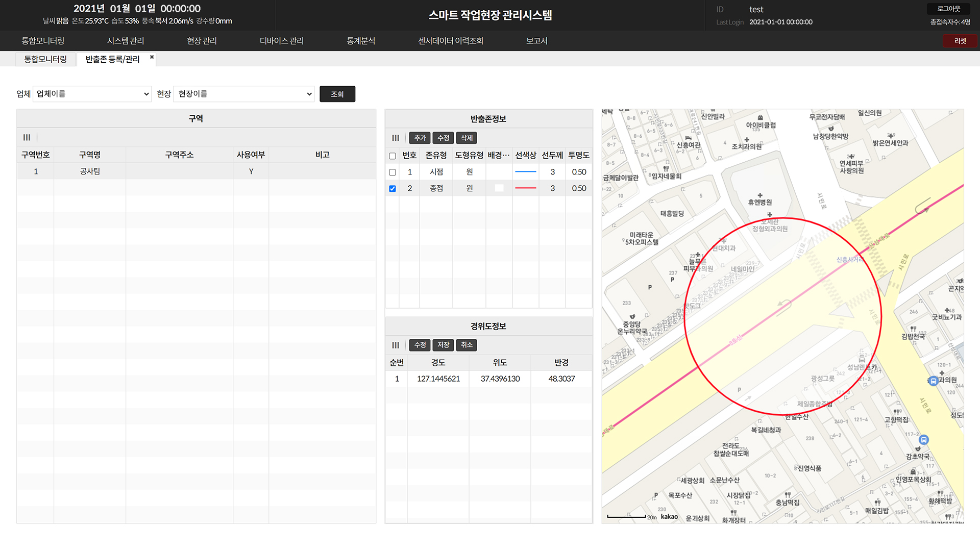Image resolution: width=980 pixels, height=551 pixels.
Task: Click the 투명도 column header
Action: (579, 156)
